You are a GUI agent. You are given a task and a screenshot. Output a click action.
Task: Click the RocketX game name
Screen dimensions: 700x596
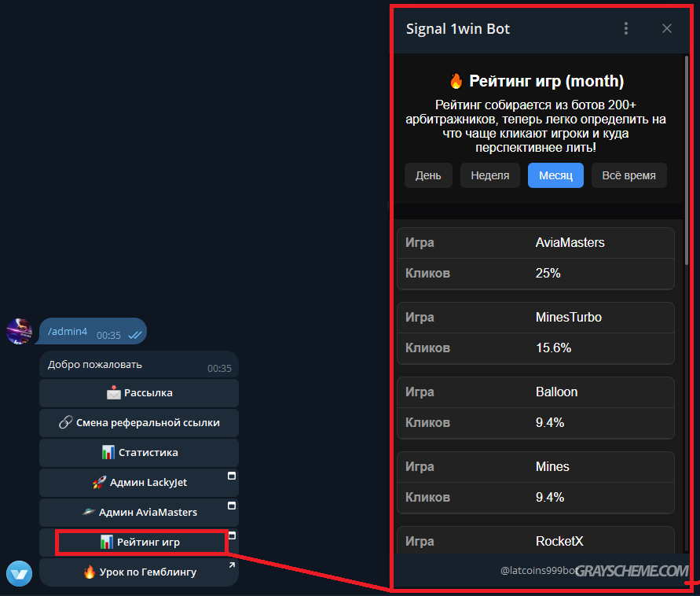(x=559, y=542)
